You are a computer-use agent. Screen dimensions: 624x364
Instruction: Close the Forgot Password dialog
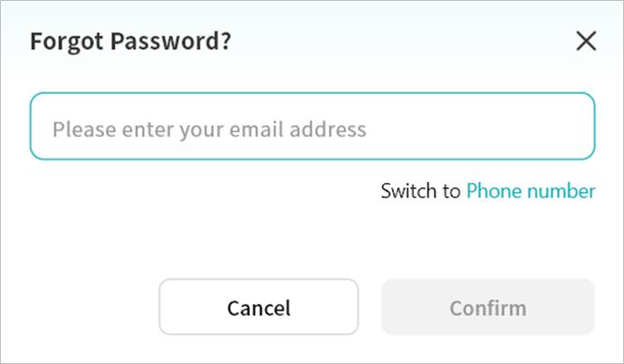click(x=586, y=41)
